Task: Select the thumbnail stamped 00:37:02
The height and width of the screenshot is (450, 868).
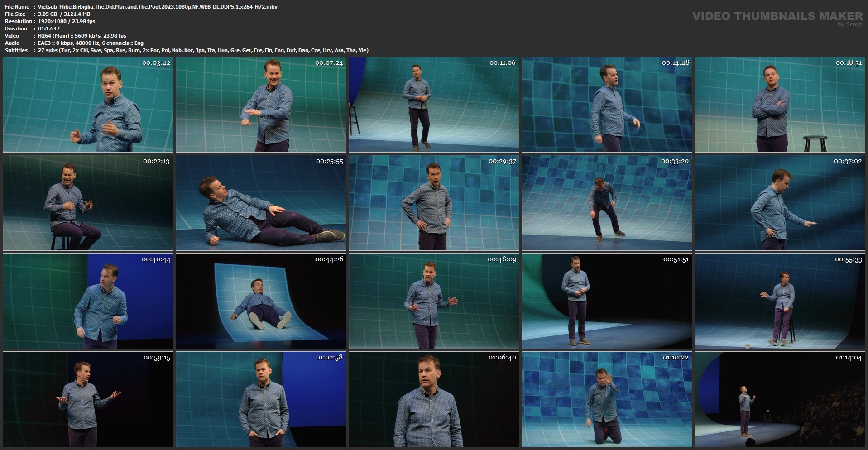Action: [x=780, y=203]
